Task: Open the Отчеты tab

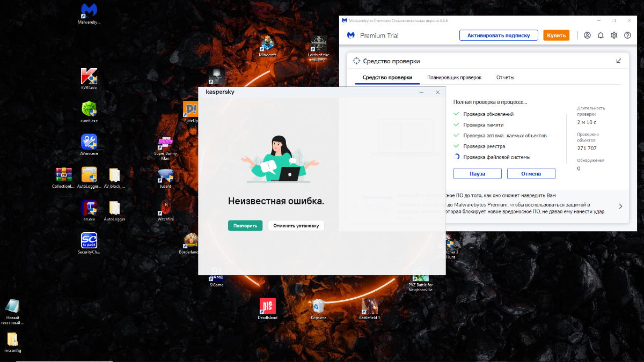Action: 505,77
